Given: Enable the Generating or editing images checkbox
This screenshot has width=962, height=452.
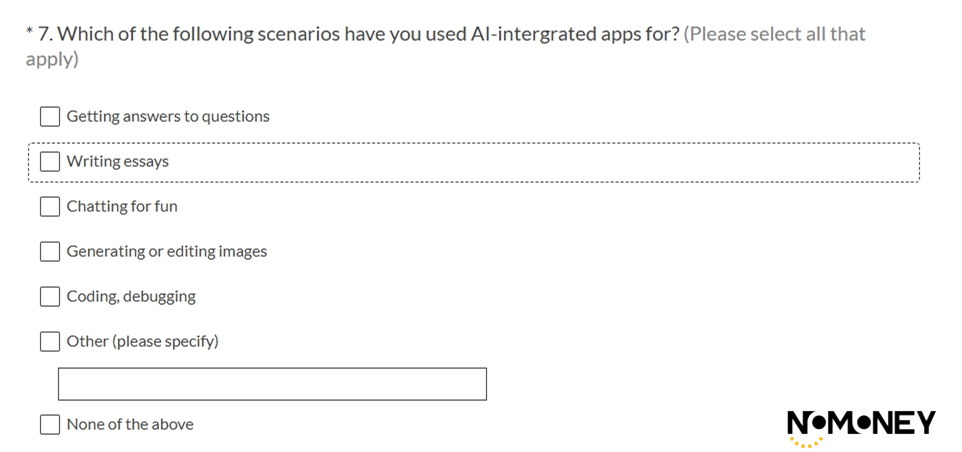Looking at the screenshot, I should (50, 251).
